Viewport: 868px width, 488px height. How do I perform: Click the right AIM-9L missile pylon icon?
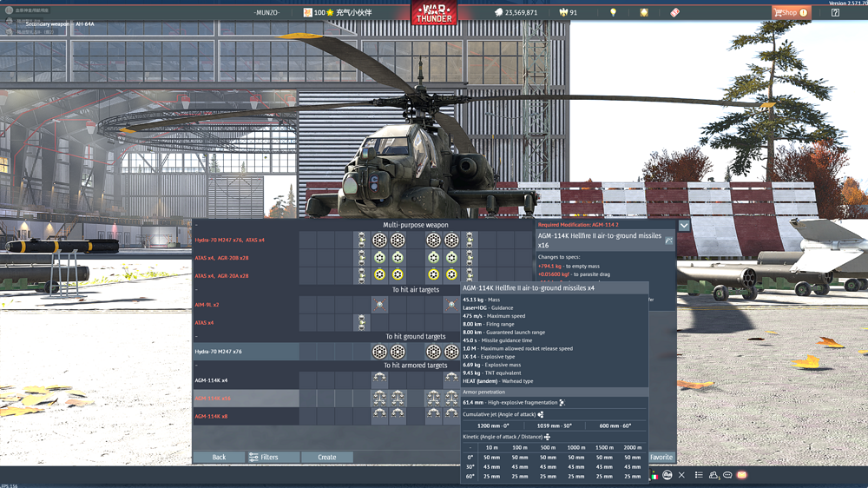451,304
